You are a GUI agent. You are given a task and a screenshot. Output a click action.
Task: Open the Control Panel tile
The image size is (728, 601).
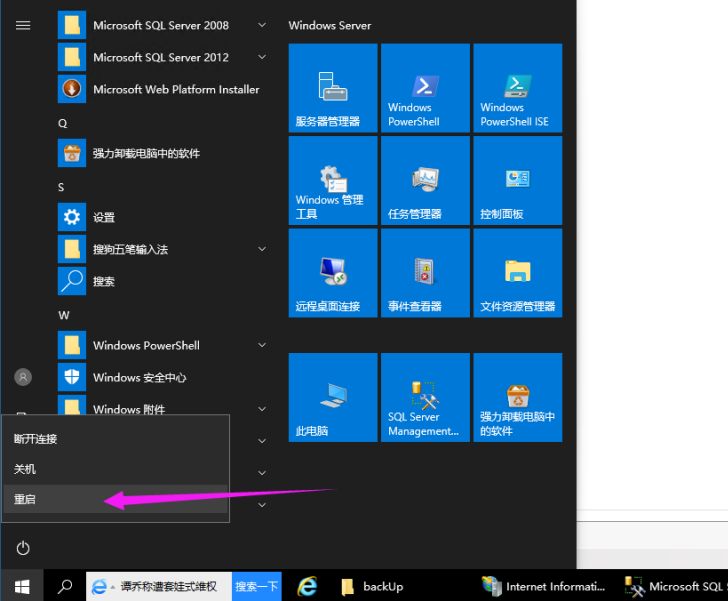517,181
